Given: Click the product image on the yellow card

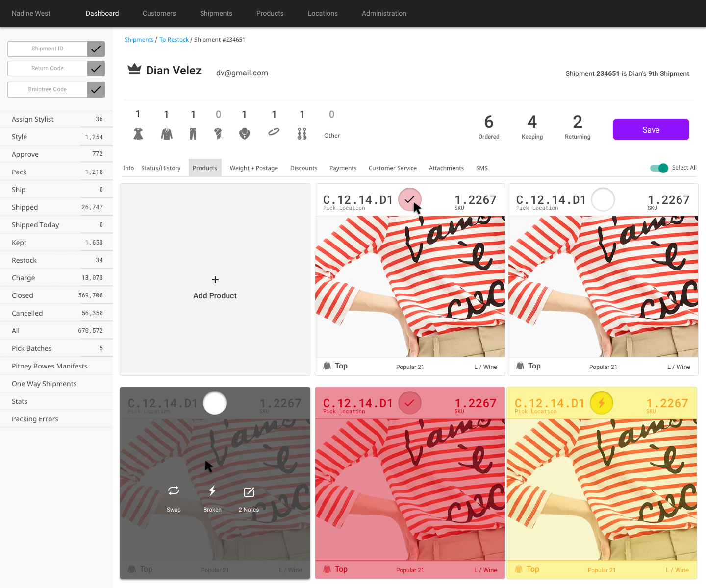Looking at the screenshot, I should [x=602, y=490].
